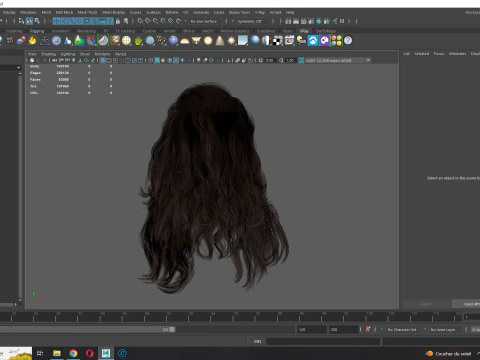Open the Edit Mesh menu

pyautogui.click(x=64, y=12)
